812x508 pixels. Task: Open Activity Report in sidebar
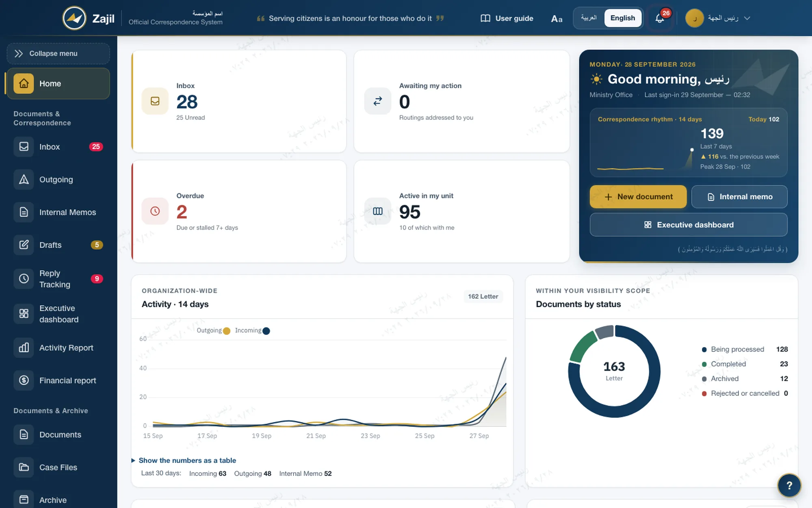(58, 347)
